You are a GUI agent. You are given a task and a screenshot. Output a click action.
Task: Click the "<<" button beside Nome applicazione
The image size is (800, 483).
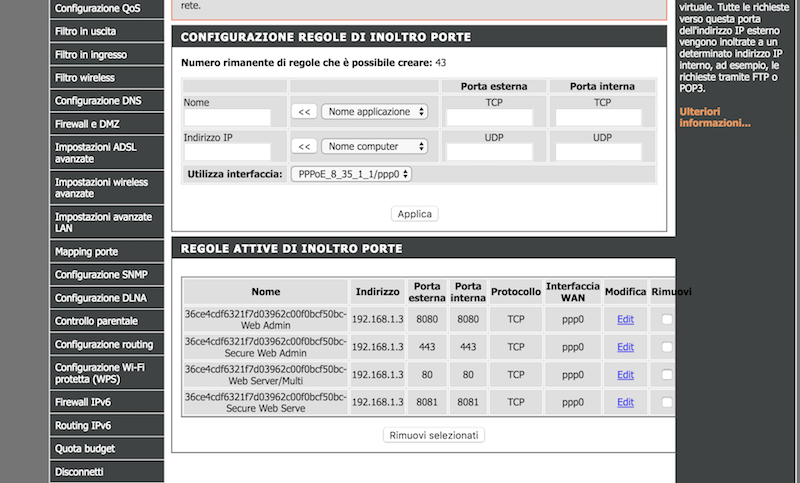click(304, 112)
